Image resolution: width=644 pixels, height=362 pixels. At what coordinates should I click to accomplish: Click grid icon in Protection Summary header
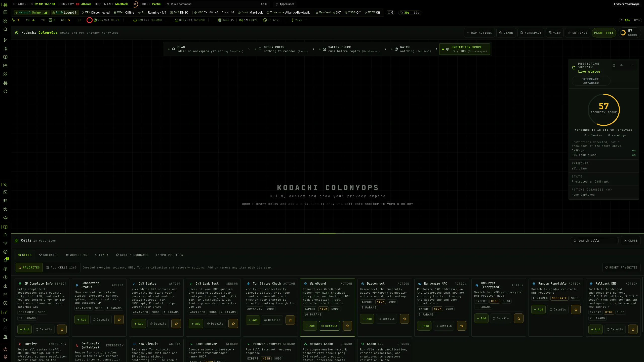coord(614,65)
